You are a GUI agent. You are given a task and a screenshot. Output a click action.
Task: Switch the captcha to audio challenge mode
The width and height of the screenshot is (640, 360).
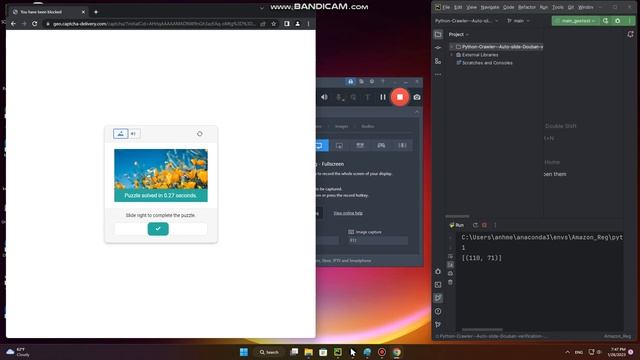coord(134,133)
